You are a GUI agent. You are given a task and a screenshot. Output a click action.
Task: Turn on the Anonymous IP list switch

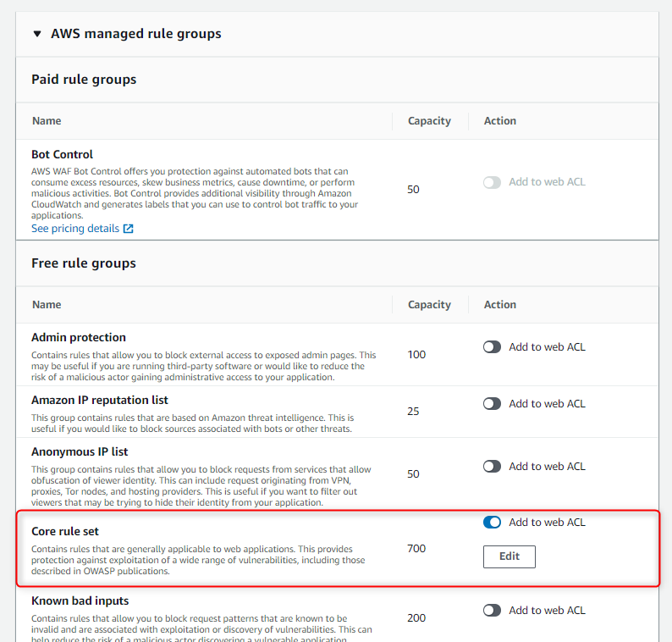click(x=492, y=467)
